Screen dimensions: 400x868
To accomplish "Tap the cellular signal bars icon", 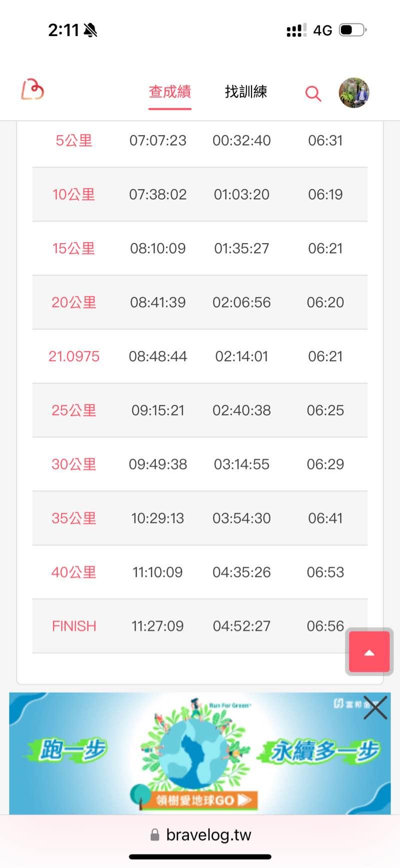I will click(x=296, y=31).
